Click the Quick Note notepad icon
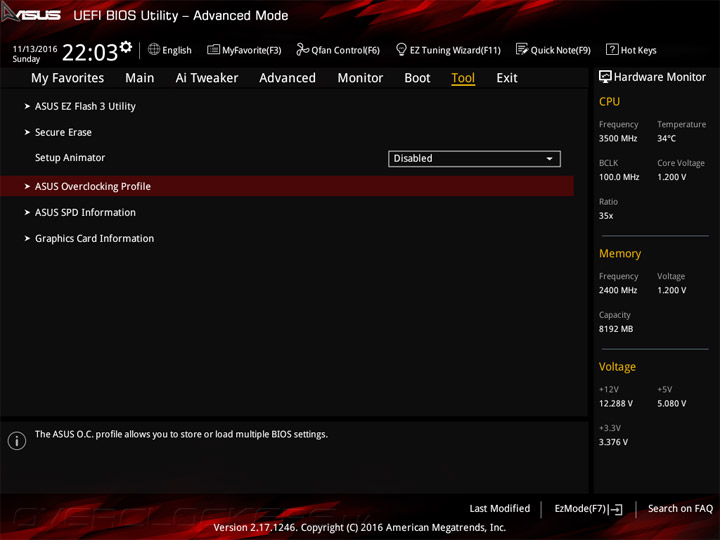The height and width of the screenshot is (540, 720). click(x=522, y=49)
